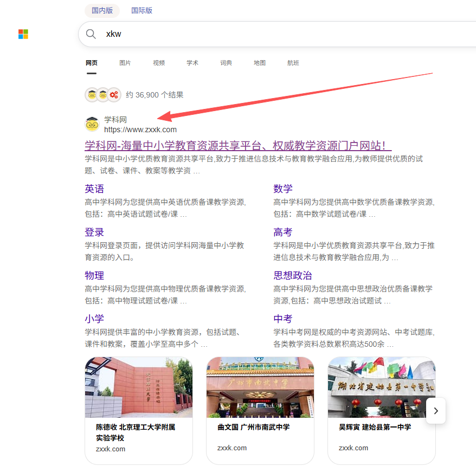476x466 pixels.
Task: Click the magnifying glass search icon
Action: [91, 34]
